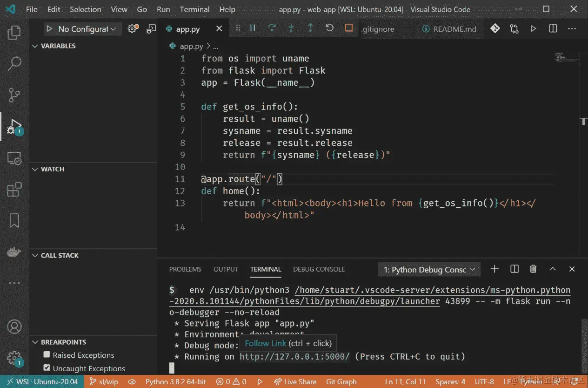Open the Edit menu
Screen dimensions: 588x388
pos(54,9)
